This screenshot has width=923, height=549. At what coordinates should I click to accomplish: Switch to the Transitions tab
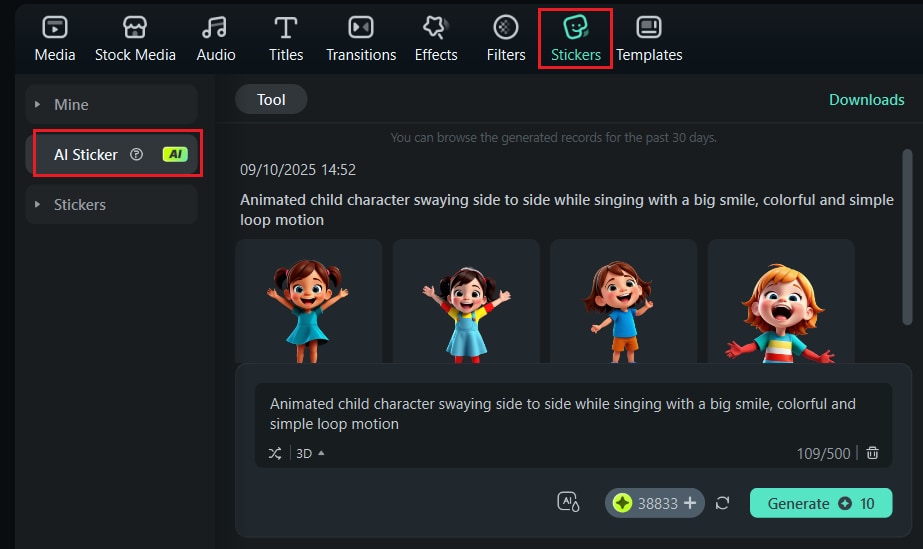click(361, 39)
